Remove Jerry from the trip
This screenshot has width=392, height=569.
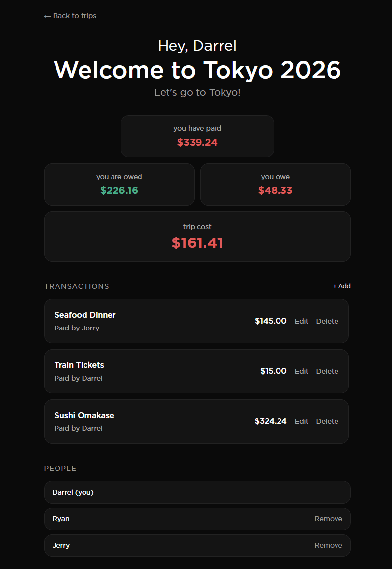(x=328, y=545)
